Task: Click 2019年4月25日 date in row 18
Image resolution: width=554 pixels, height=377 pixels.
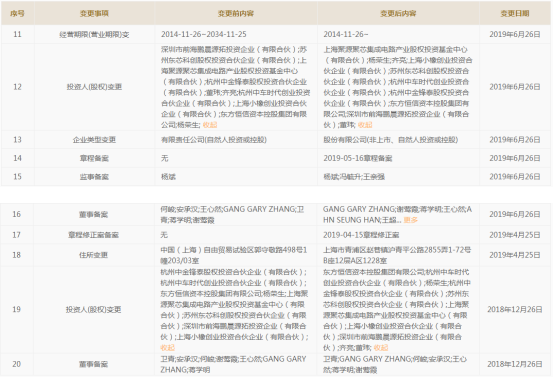Action: click(x=515, y=255)
